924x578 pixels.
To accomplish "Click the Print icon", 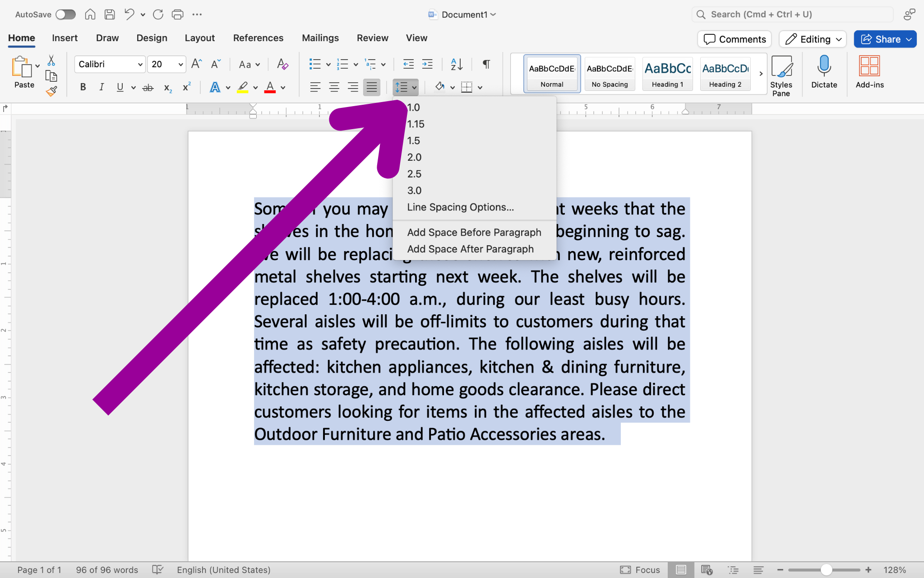I will 177,14.
